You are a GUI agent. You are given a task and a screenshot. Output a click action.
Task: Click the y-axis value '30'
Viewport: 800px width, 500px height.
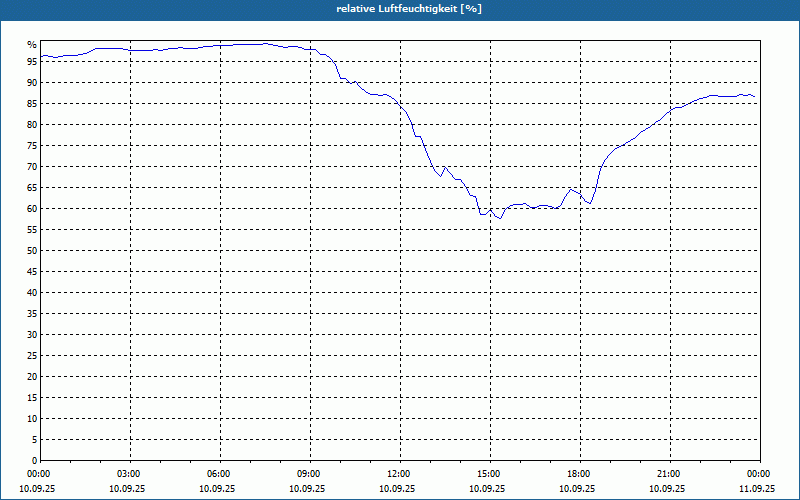[x=32, y=335]
